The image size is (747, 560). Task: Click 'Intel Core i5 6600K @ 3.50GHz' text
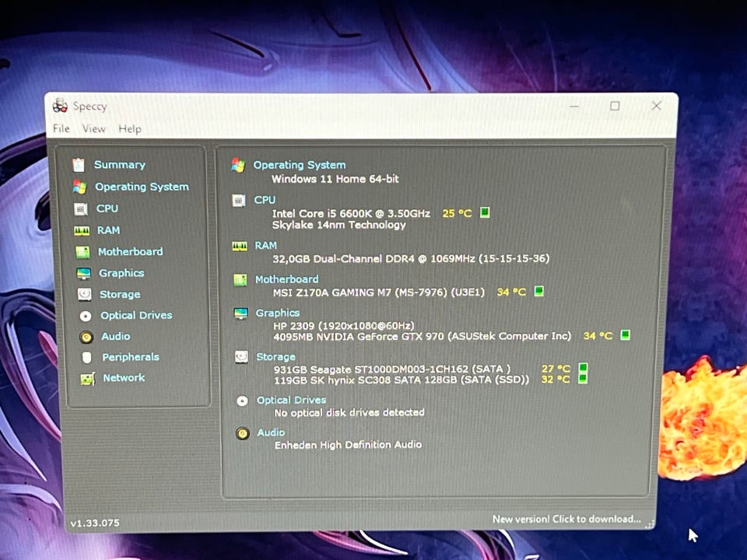351,213
